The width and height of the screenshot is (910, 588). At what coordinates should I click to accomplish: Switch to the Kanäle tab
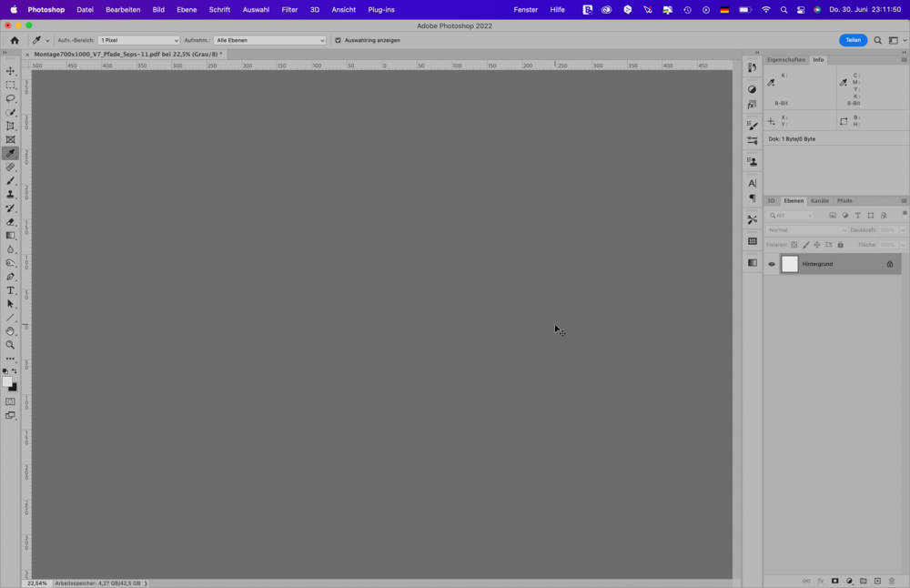(820, 200)
